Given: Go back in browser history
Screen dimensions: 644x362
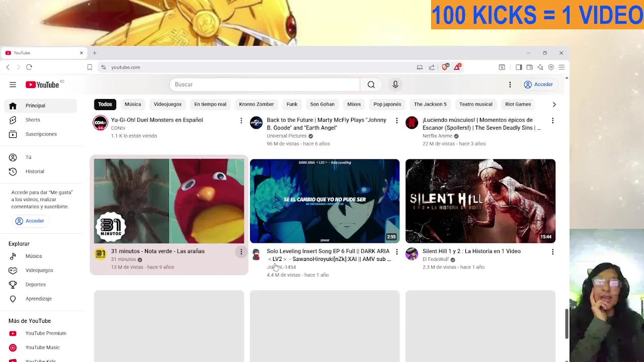Looking at the screenshot, I should tap(8, 67).
